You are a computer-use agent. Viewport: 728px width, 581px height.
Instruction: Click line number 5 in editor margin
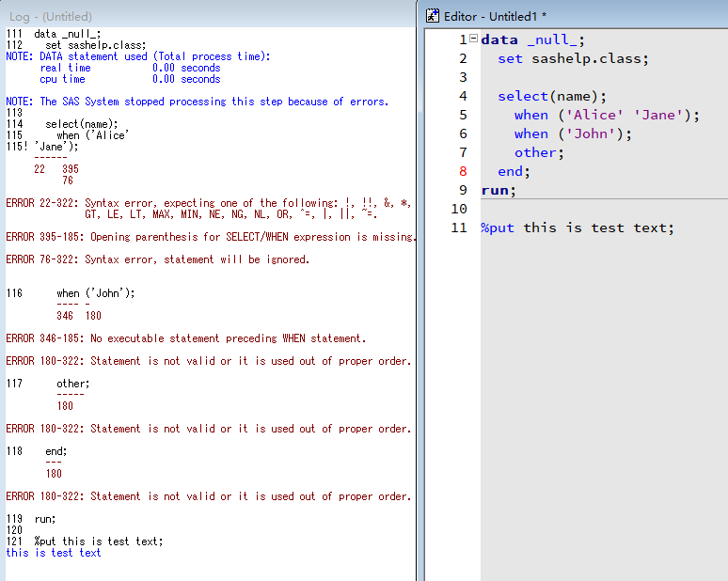click(x=462, y=115)
